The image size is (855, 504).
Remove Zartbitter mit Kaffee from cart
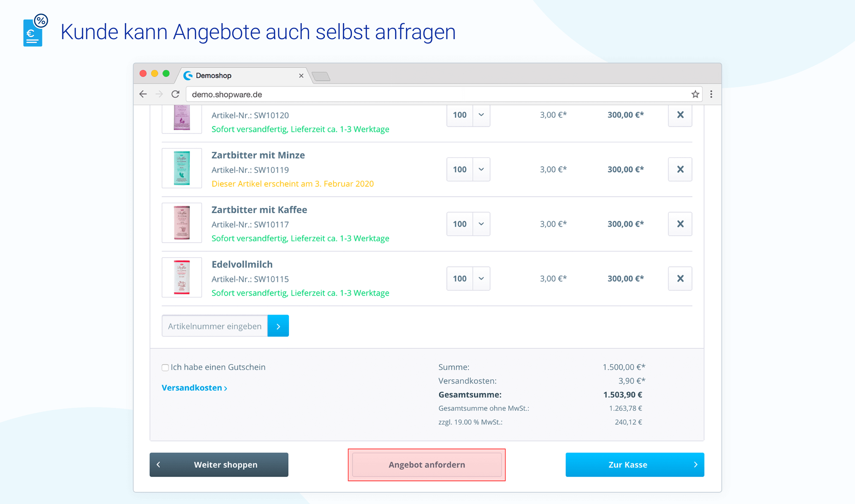point(680,224)
